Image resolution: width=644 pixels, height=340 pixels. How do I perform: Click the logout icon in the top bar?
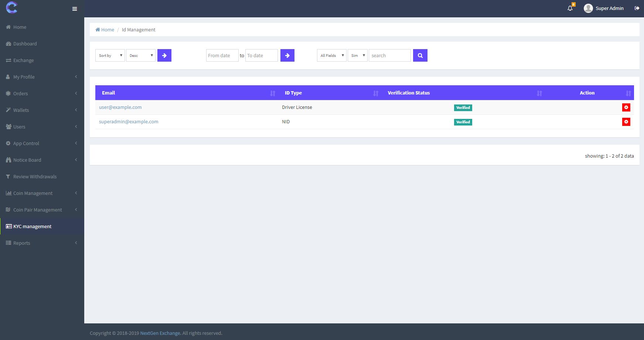click(637, 8)
